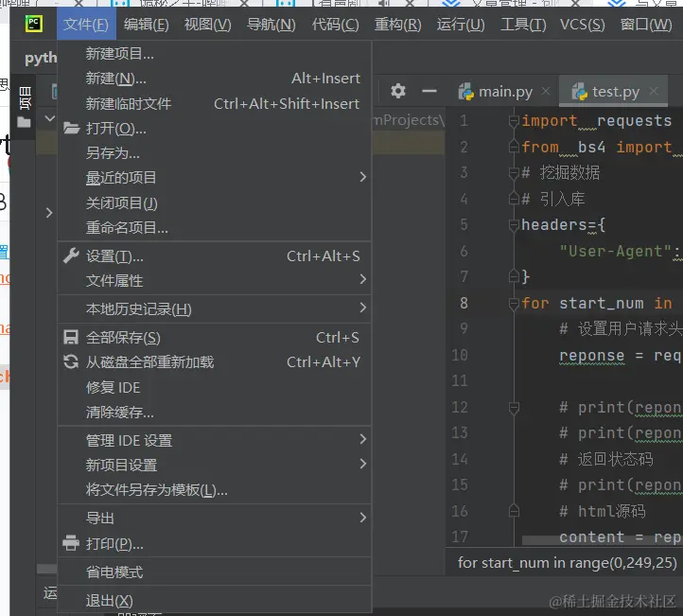
Task: Toggle 省电模式 menu entry
Action: (215, 572)
